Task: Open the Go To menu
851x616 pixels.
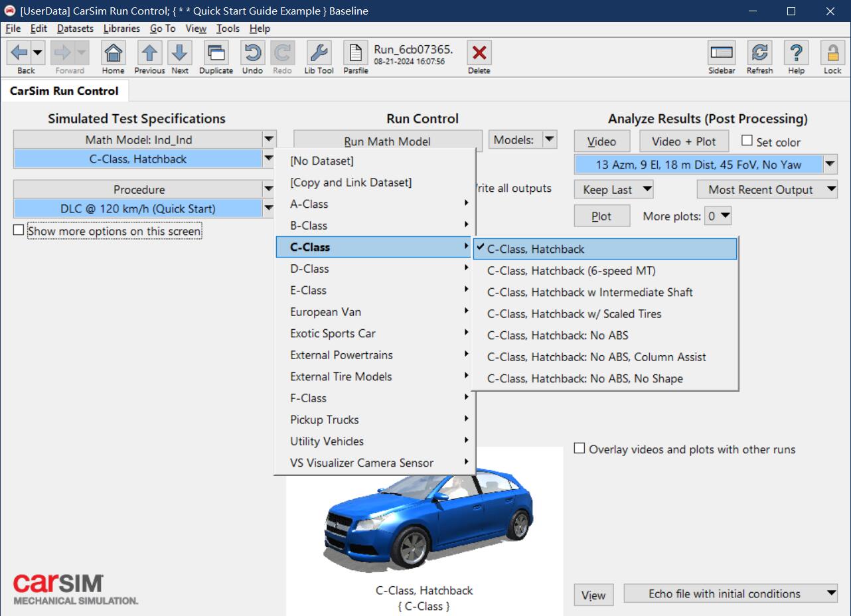Action: coord(163,29)
